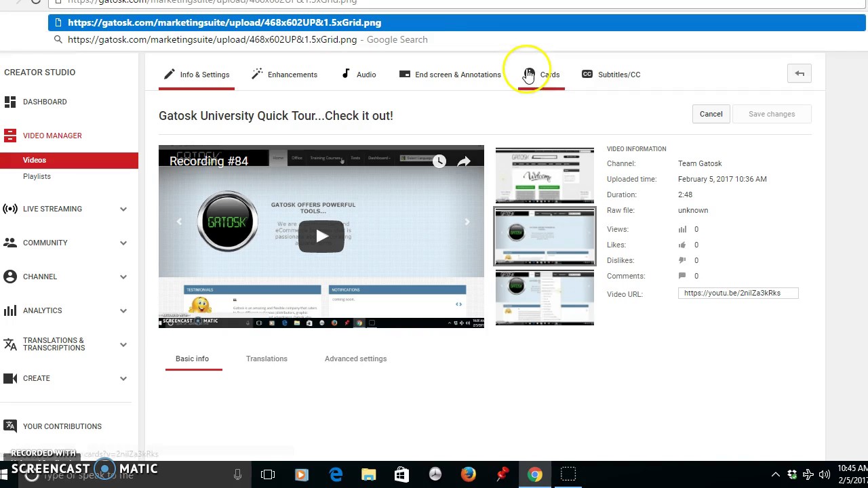The height and width of the screenshot is (488, 868).
Task: Switch to the Info & Settings tab
Action: coord(197,75)
